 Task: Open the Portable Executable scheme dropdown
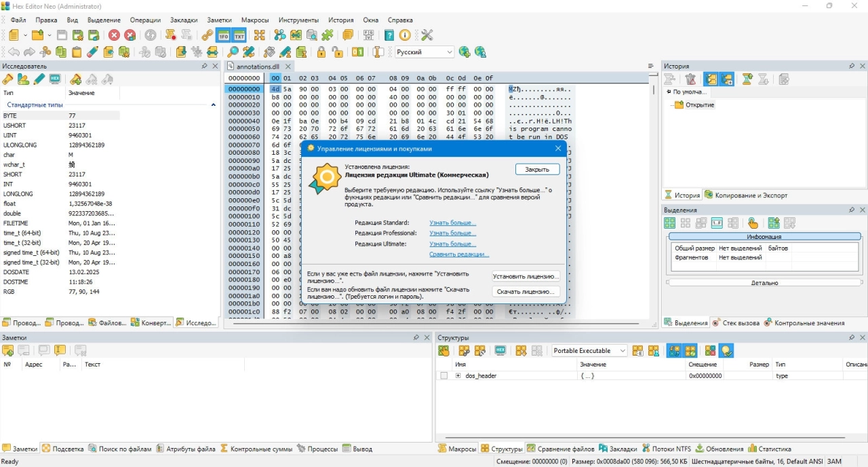[x=589, y=351]
